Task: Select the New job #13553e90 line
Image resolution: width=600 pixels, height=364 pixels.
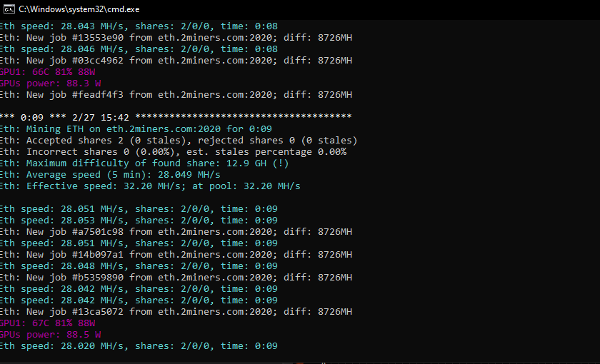Action: pos(176,37)
